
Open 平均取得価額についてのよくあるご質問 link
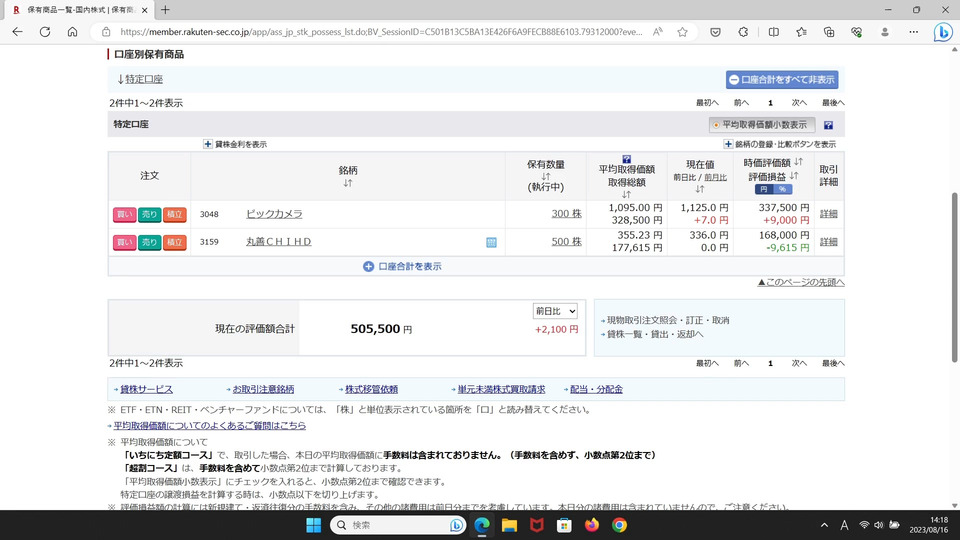(x=209, y=426)
